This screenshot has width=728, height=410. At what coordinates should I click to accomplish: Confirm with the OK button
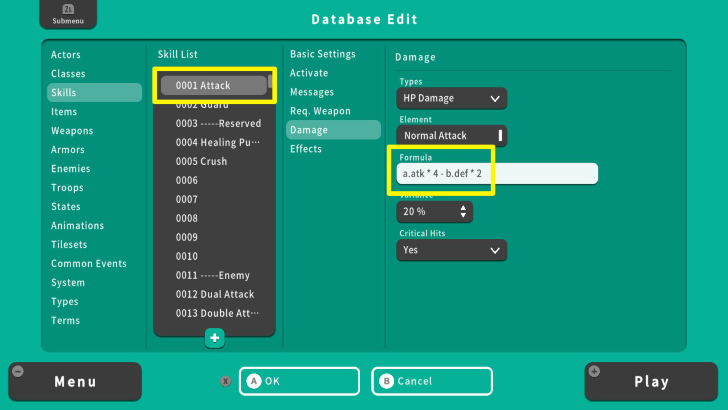(x=299, y=381)
